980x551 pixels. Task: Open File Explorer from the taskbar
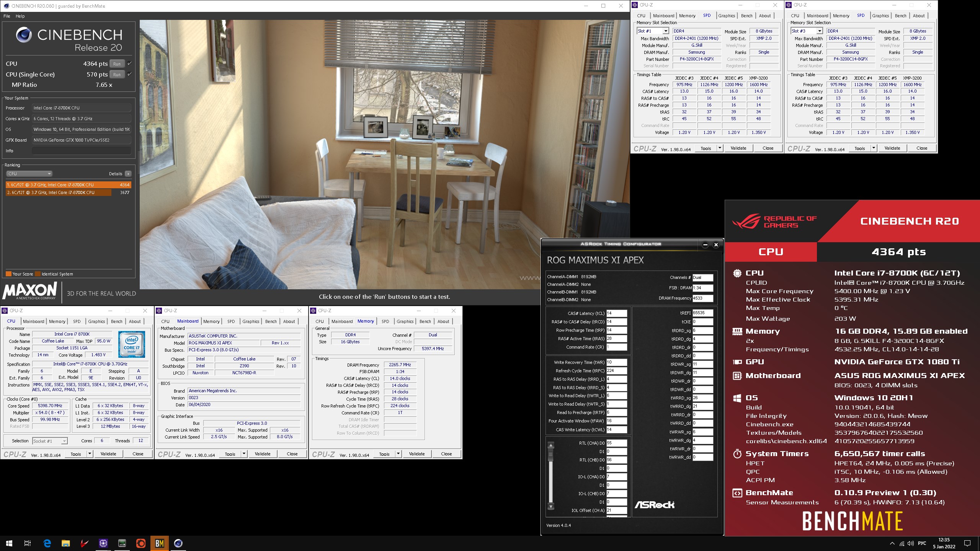66,543
